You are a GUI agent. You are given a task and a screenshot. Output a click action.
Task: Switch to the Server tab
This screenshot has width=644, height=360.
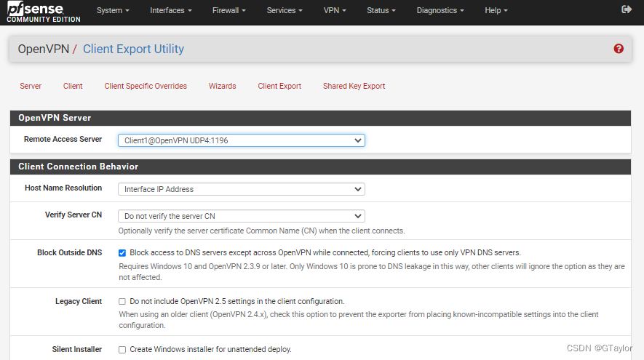click(x=31, y=86)
